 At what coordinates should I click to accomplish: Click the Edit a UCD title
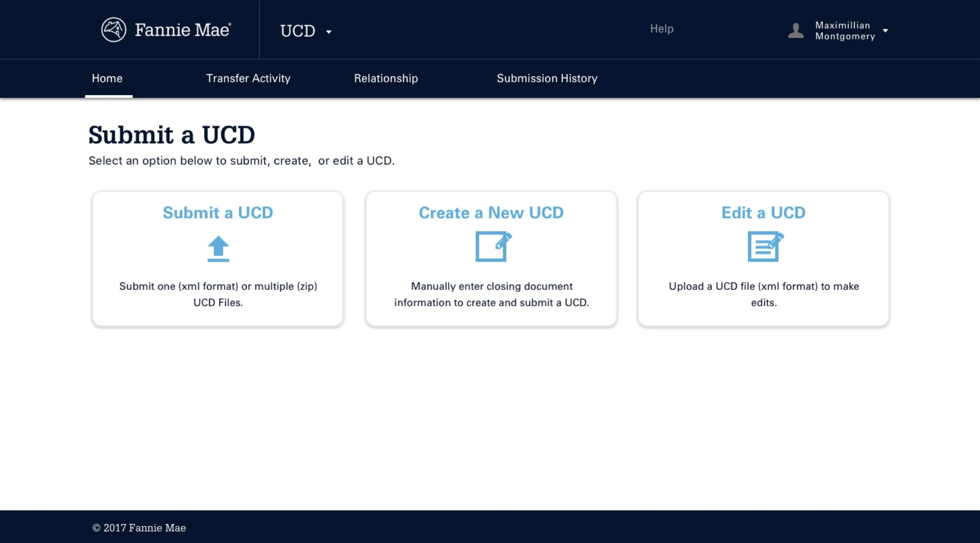[x=763, y=213]
